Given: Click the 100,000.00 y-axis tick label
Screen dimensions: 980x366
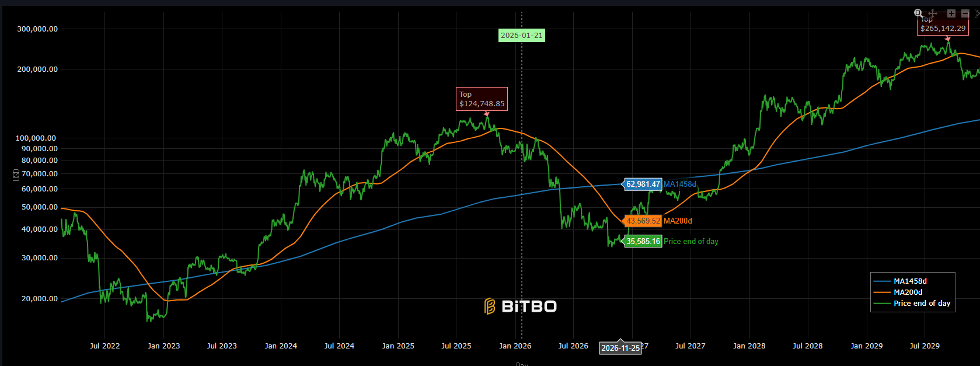Looking at the screenshot, I should point(36,138).
